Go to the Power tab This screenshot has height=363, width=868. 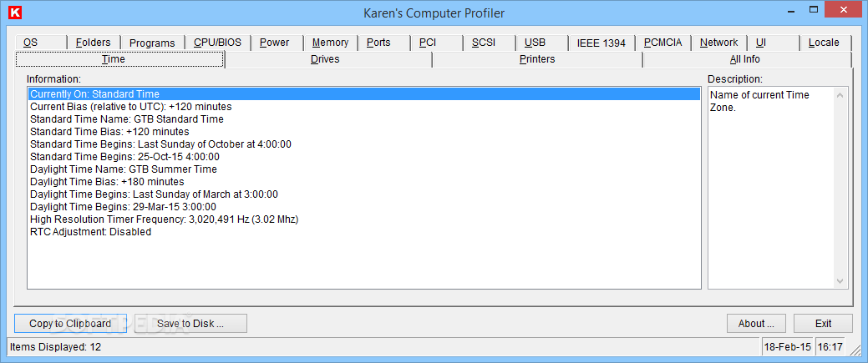277,43
